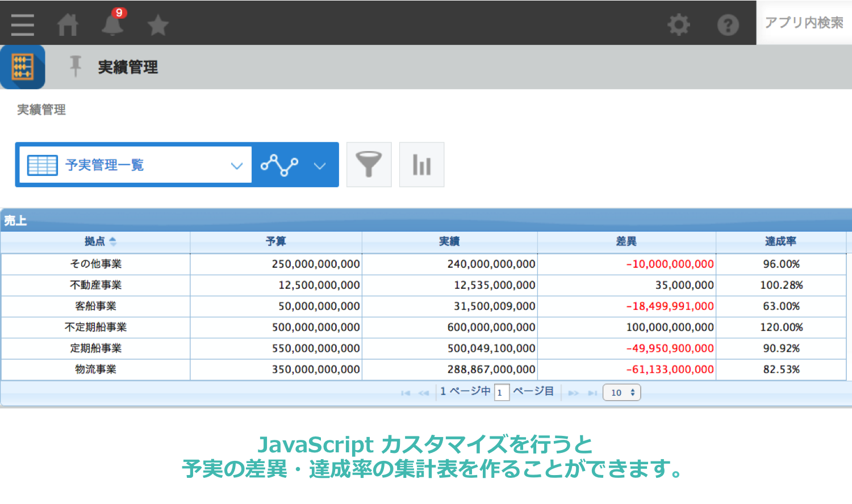Open the bar chart aggregate button

coord(421,165)
